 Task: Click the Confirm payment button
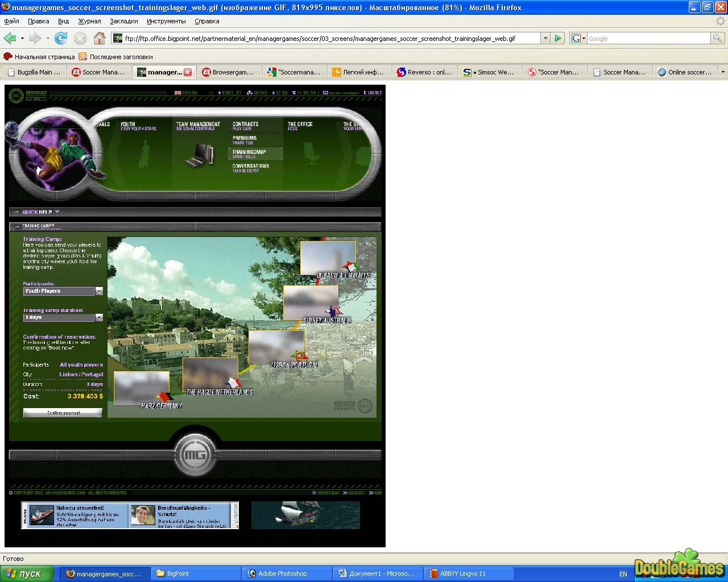click(63, 413)
